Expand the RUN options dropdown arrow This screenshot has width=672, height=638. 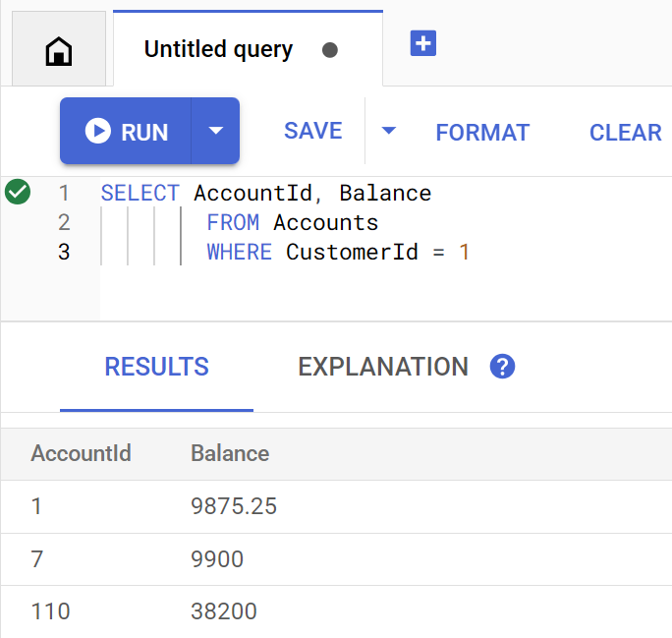point(216,132)
